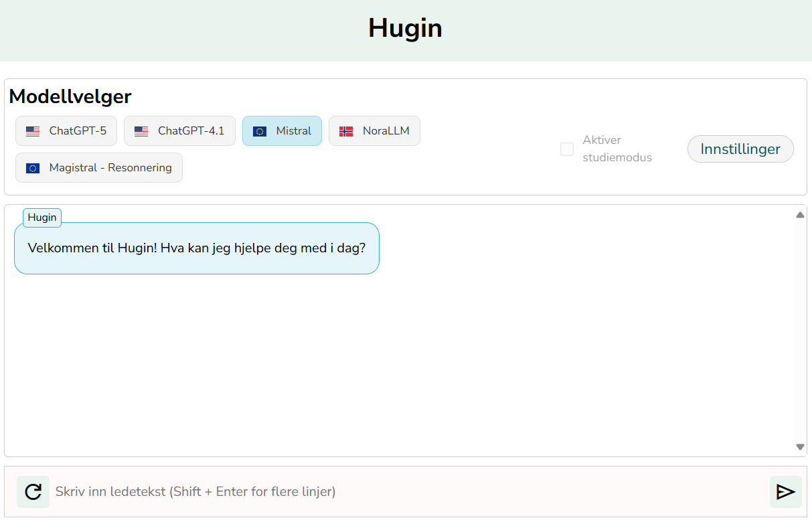Image resolution: width=812 pixels, height=522 pixels.
Task: Click the scrollbar up arrow
Action: pyautogui.click(x=799, y=214)
